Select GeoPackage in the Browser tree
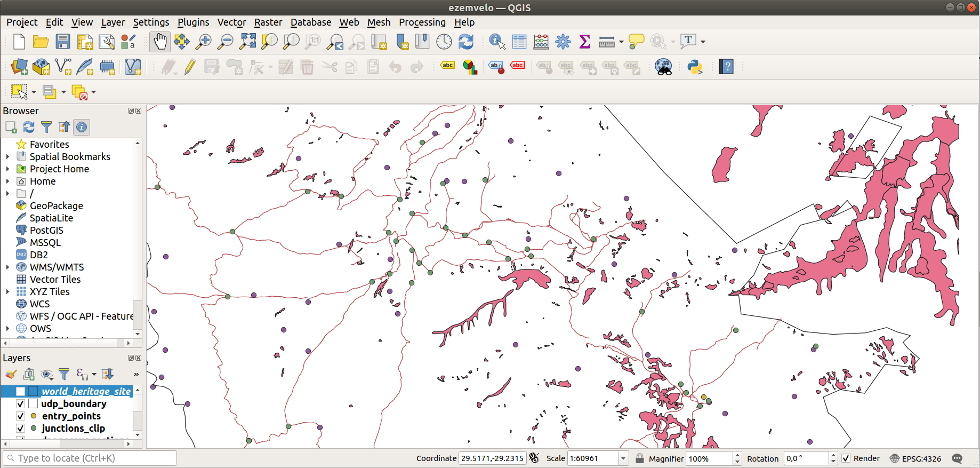The image size is (980, 468). (57, 206)
